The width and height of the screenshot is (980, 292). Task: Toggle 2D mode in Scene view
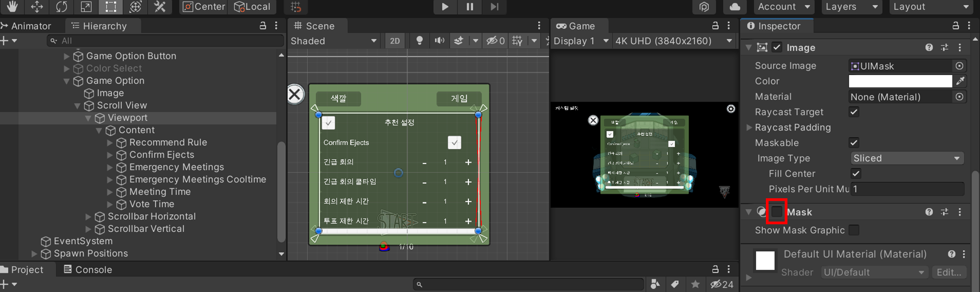click(395, 41)
